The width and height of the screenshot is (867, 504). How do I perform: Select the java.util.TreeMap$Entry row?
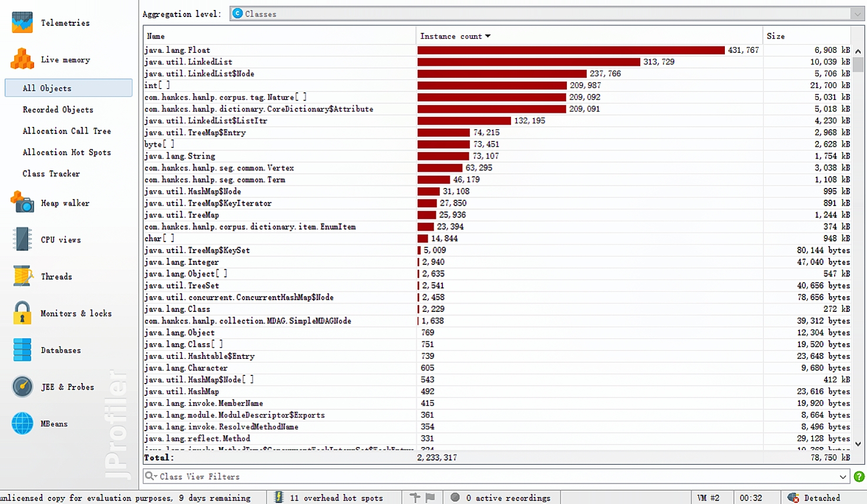point(498,133)
